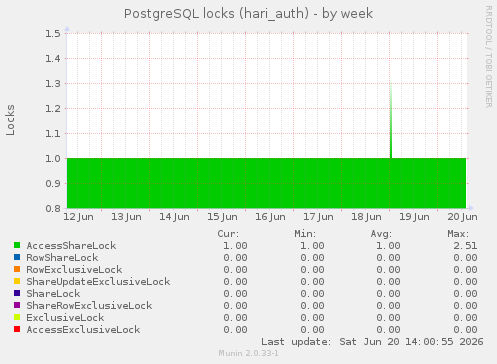Click the lime ExclusiveLock legend swatch

tap(17, 317)
